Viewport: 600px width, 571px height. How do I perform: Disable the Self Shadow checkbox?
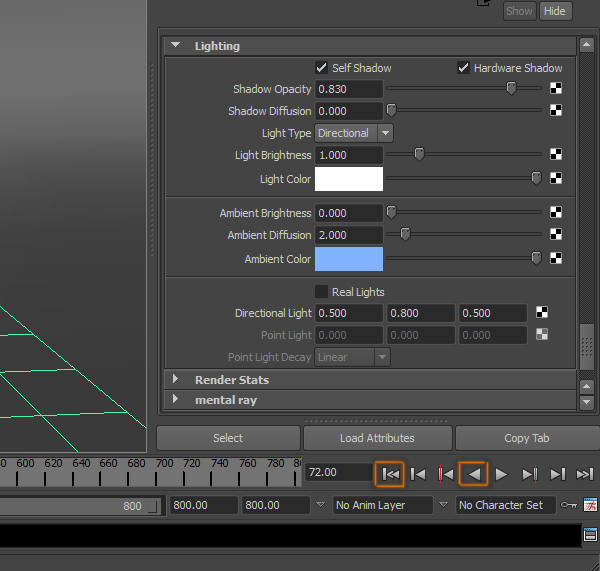[x=322, y=68]
